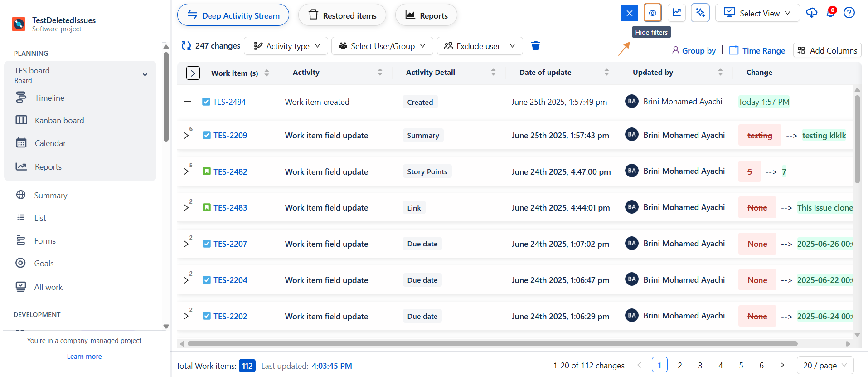The image size is (868, 377).
Task: Click the horizontal table scrollbar
Action: point(492,344)
